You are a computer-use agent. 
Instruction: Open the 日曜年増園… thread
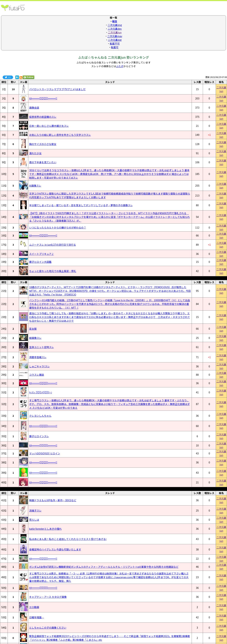click(36, 617)
